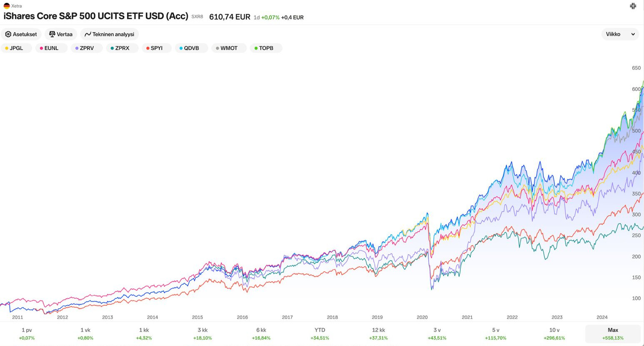Toggle the WMOT comparison chip
This screenshot has height=346, width=644.
[x=229, y=48]
